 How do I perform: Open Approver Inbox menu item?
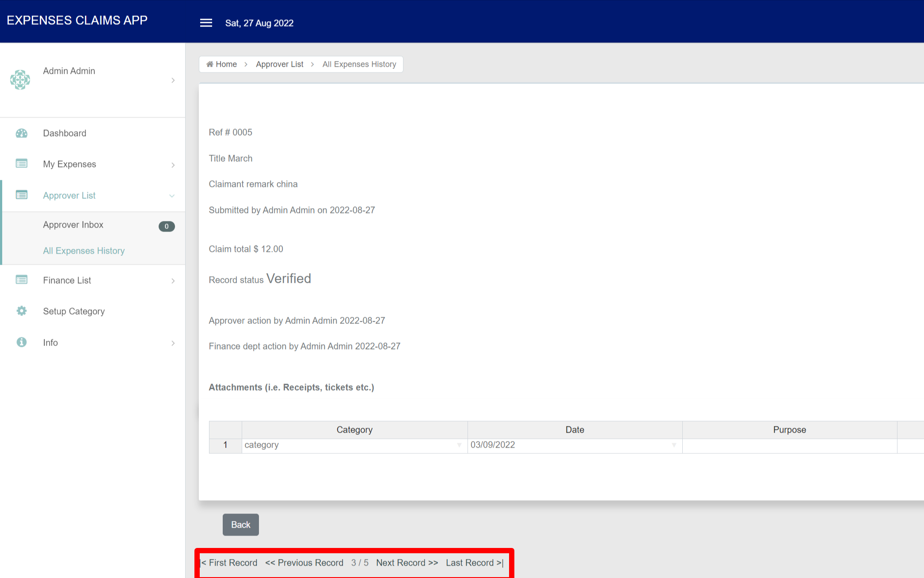tap(73, 225)
